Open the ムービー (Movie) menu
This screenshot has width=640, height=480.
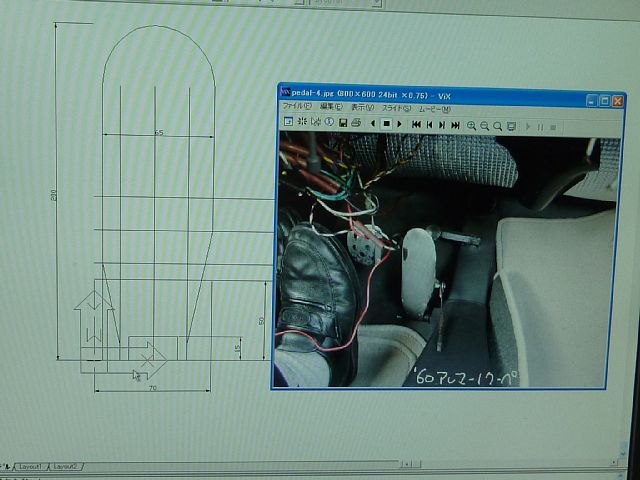(x=433, y=107)
